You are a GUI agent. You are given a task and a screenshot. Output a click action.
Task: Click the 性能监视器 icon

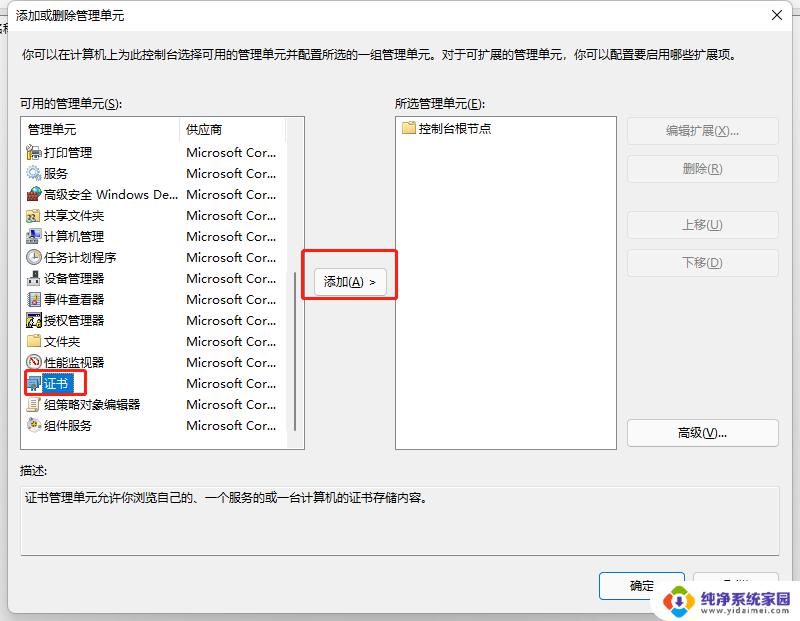(34, 362)
